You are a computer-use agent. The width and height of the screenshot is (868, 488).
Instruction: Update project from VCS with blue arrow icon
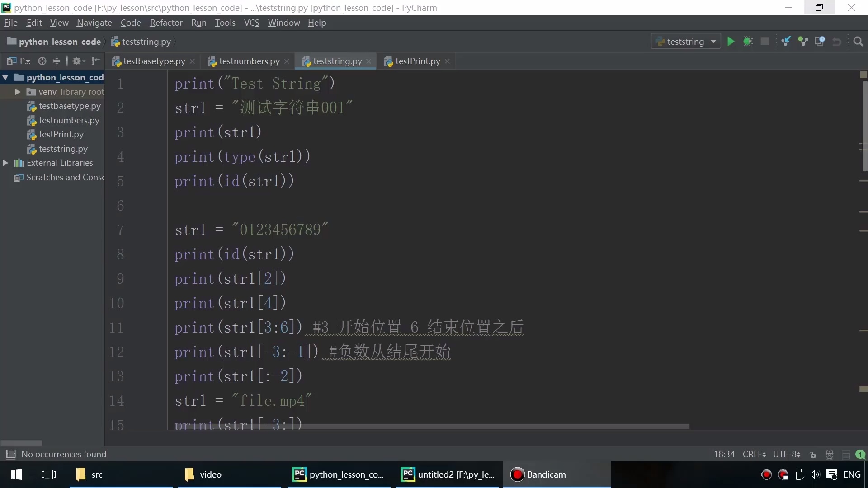pyautogui.click(x=786, y=41)
